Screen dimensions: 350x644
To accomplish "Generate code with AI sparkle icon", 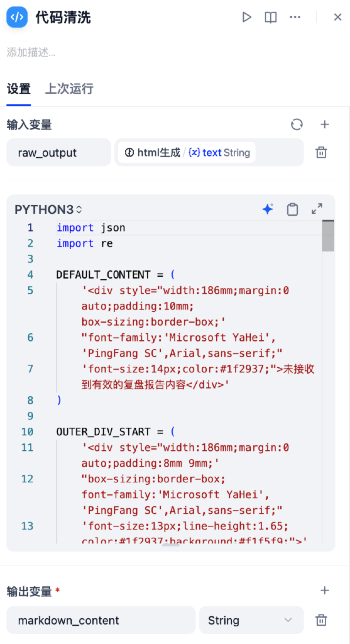I will point(268,209).
